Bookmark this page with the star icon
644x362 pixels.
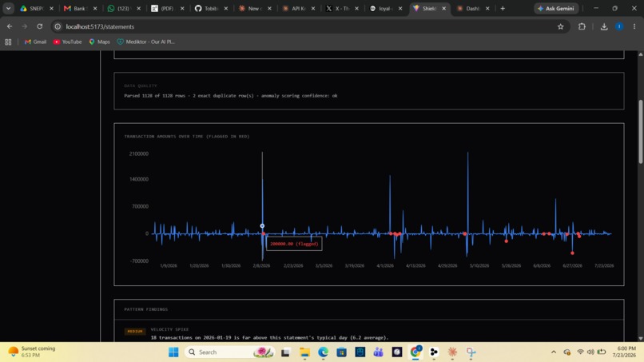coord(561,26)
